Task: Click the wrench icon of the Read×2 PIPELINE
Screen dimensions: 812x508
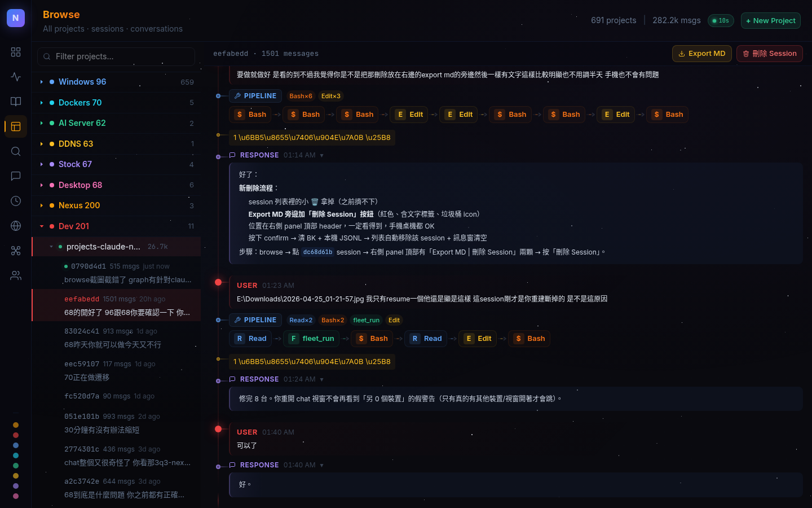Action: click(238, 320)
